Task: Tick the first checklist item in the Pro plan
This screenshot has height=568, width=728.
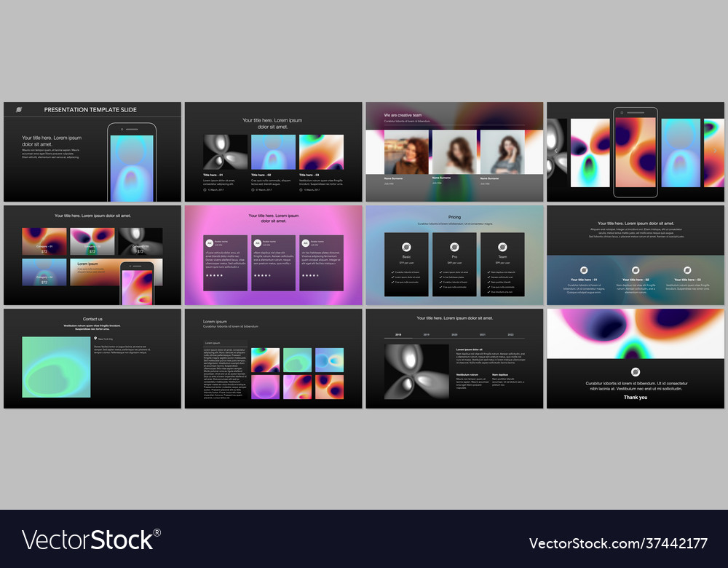Action: tap(440, 272)
